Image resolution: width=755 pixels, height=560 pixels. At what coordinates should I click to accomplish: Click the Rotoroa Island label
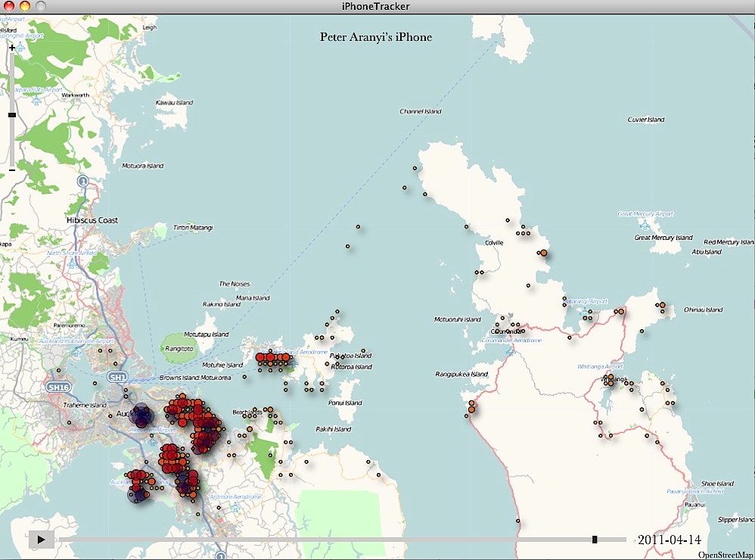click(x=352, y=367)
